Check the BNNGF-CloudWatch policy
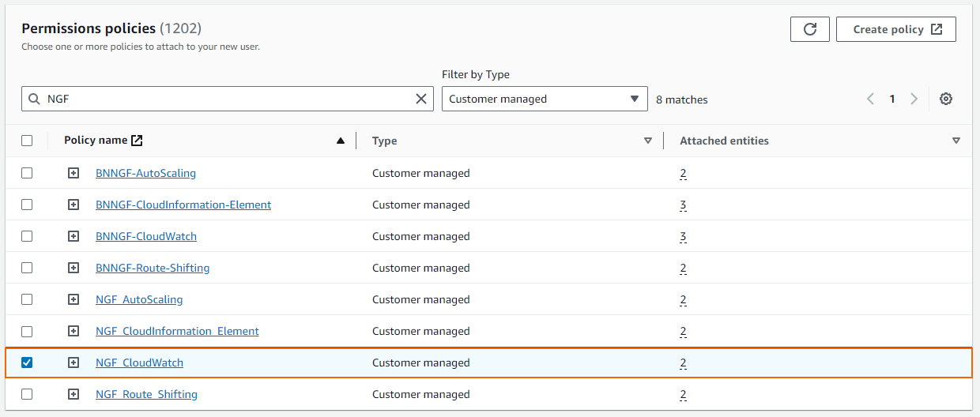The height and width of the screenshot is (417, 980). [27, 236]
